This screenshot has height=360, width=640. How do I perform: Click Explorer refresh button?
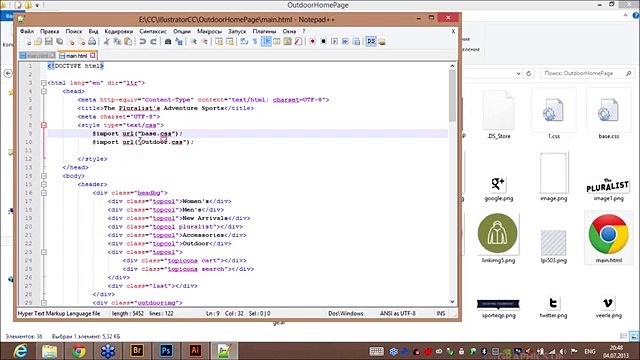click(x=529, y=73)
